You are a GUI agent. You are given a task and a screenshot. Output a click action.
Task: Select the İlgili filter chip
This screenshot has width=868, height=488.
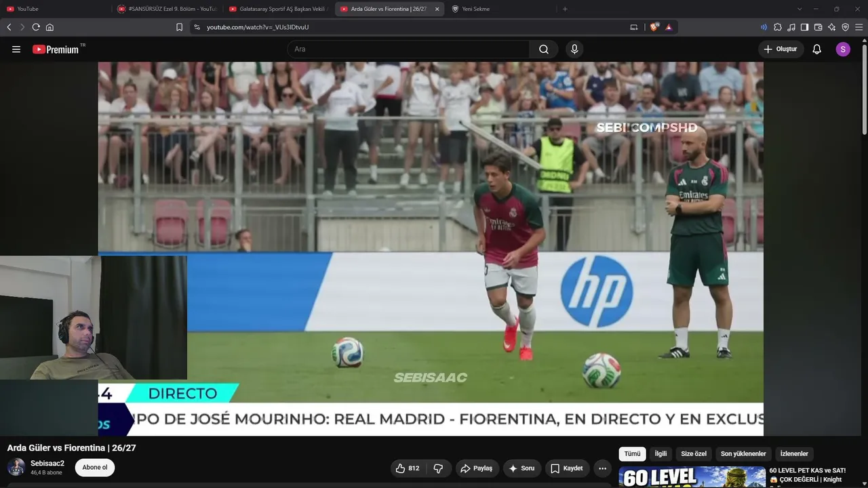point(660,454)
